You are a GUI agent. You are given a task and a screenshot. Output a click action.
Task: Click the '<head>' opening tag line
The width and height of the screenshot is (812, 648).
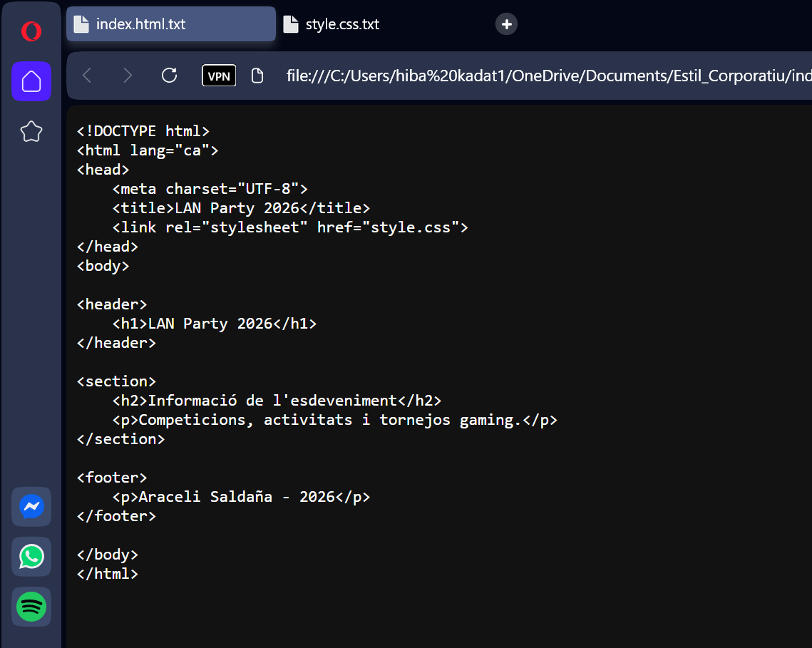click(x=103, y=170)
